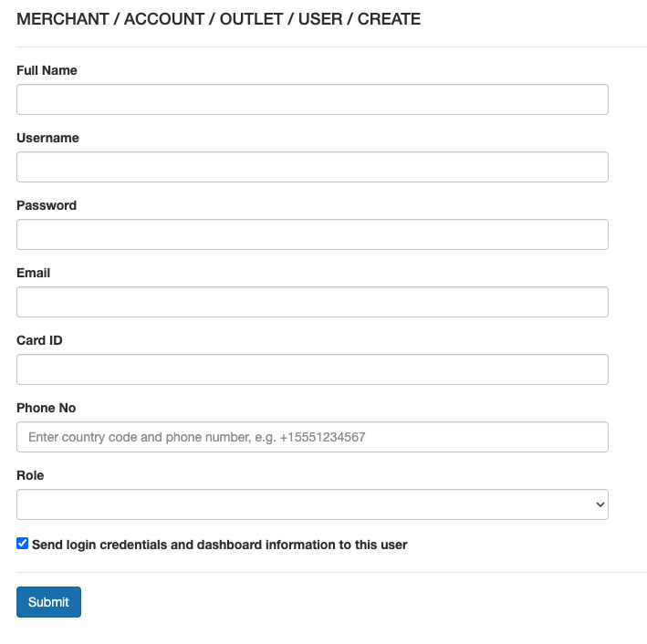Viewport: 647px width, 644px height.
Task: Click the 'Email' label
Action: [x=34, y=273]
